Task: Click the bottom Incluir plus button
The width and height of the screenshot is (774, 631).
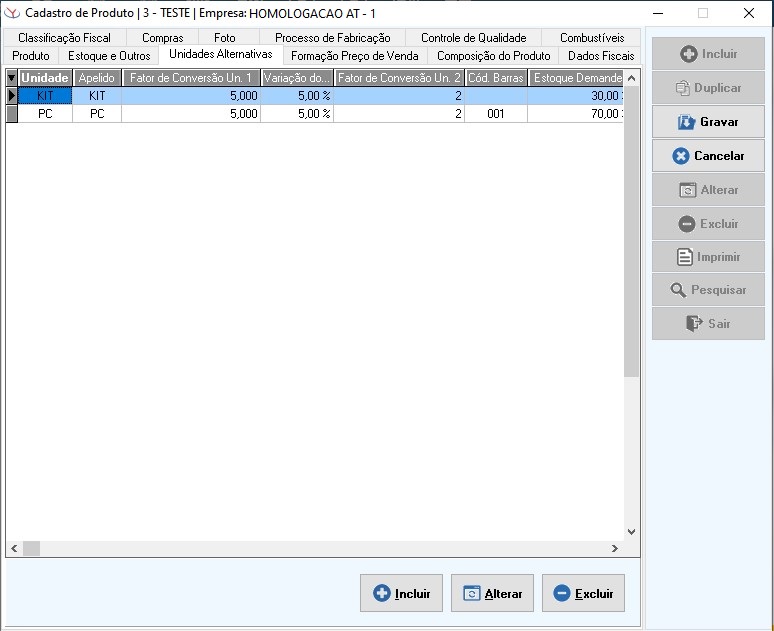Action: (401, 593)
